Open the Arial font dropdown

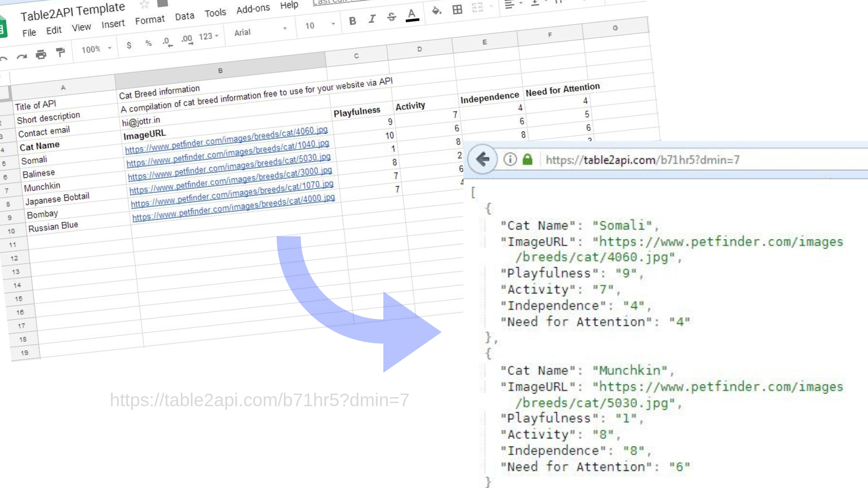(260, 31)
